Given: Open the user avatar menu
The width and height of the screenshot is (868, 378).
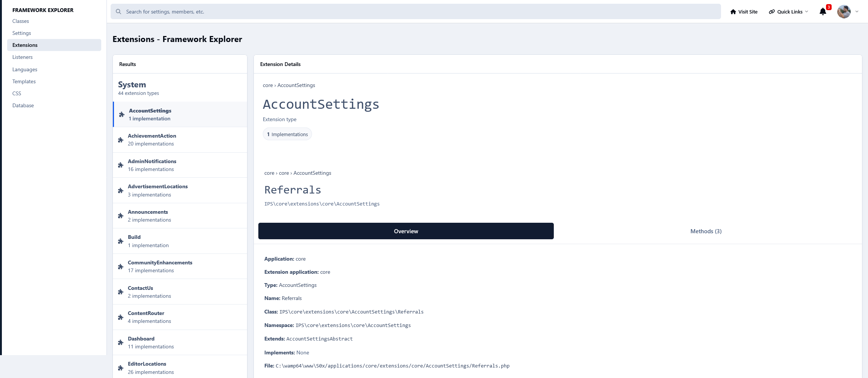Looking at the screenshot, I should [x=844, y=12].
